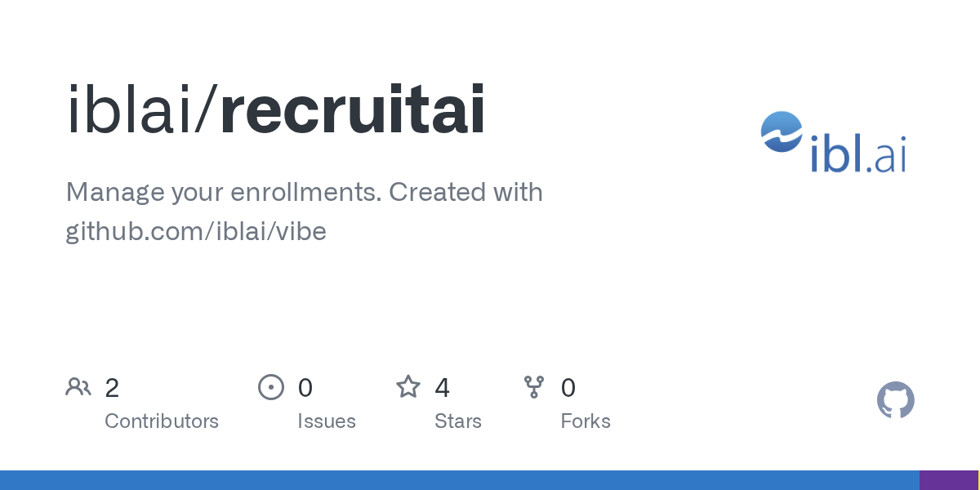This screenshot has width=980, height=490.
Task: Click the Stars star icon
Action: pyautogui.click(x=408, y=386)
